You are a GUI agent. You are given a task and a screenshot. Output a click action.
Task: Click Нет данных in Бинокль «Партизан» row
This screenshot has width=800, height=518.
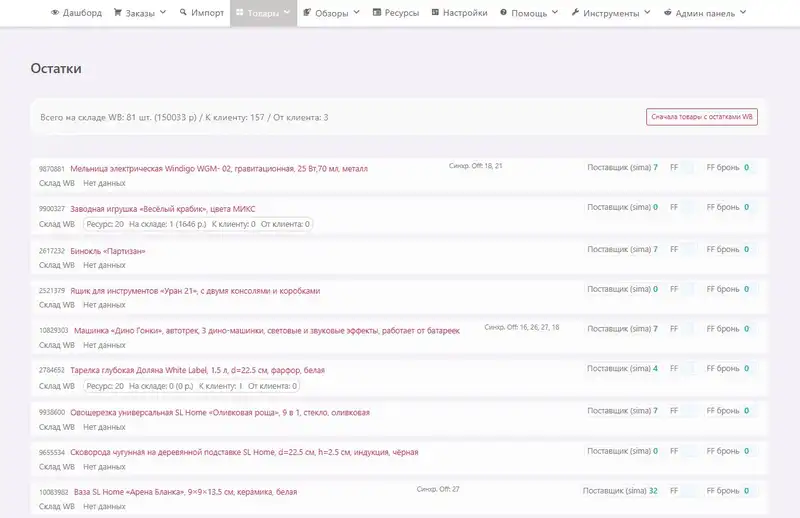point(104,265)
